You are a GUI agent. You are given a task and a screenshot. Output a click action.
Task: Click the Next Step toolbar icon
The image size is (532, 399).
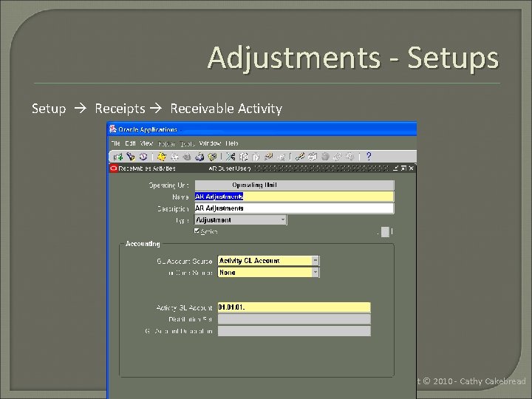pos(174,157)
